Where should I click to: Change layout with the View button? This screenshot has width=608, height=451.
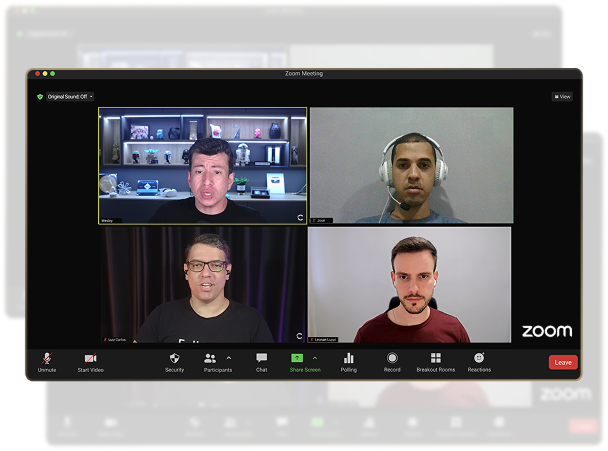(x=563, y=97)
